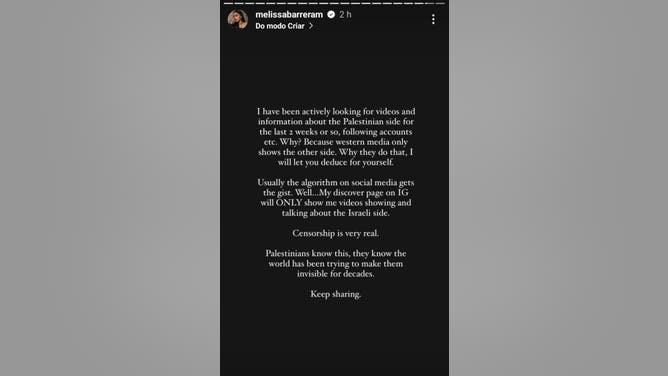668x376 pixels.
Task: Tap the paragraph starting 'I have been actively'
Action: click(x=336, y=137)
